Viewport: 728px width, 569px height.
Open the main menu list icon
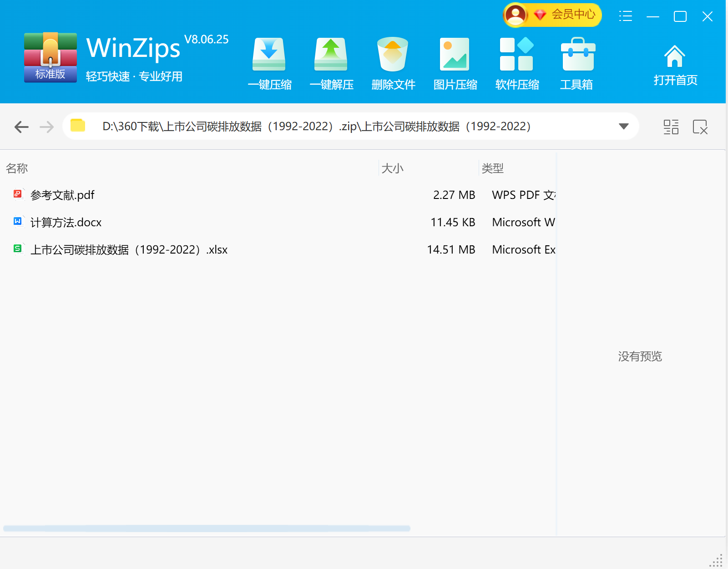[626, 16]
